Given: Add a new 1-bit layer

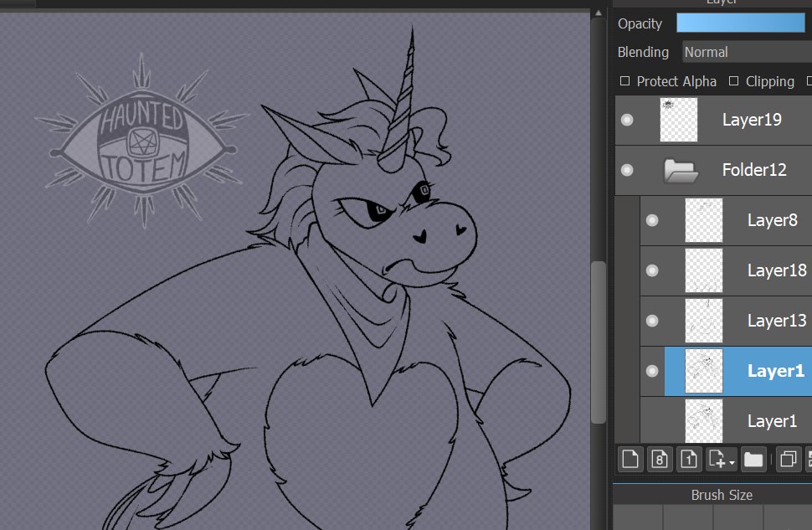Looking at the screenshot, I should click(689, 459).
